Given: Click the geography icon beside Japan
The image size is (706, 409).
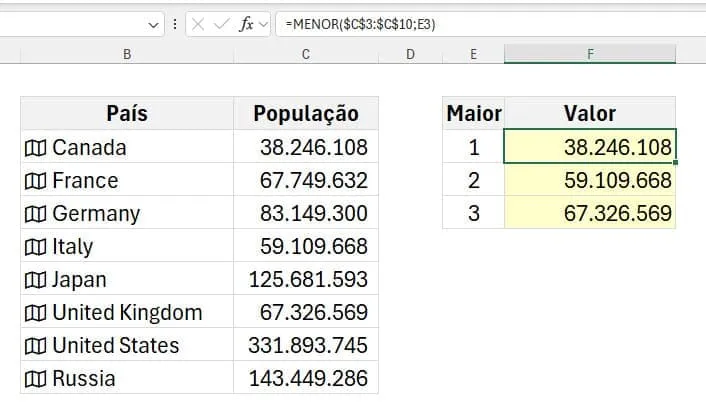Looking at the screenshot, I should pyautogui.click(x=35, y=280).
